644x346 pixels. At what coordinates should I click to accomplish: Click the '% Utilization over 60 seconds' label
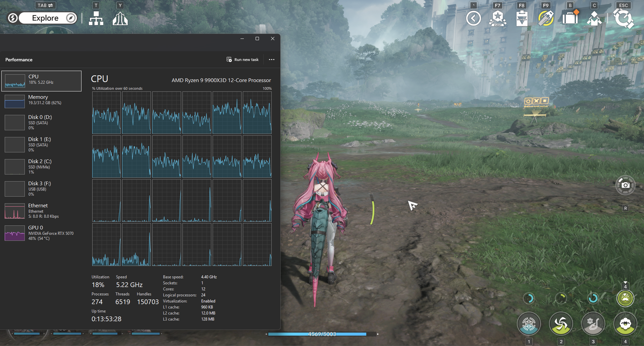[117, 88]
